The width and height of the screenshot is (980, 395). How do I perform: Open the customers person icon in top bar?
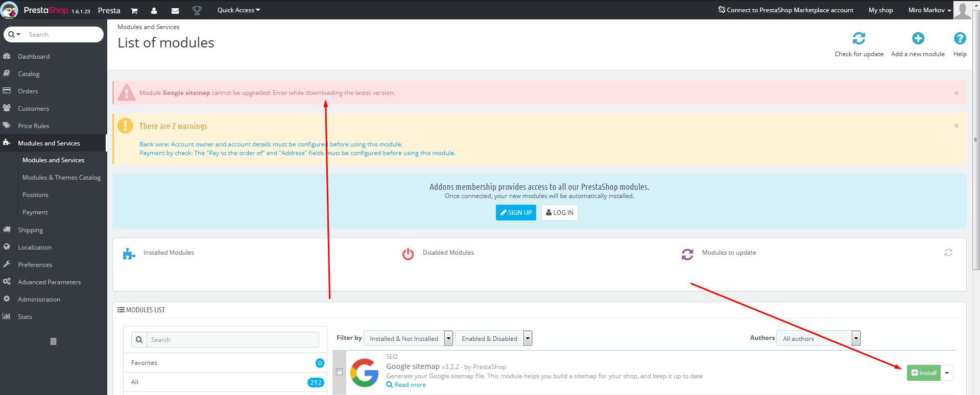pos(154,10)
